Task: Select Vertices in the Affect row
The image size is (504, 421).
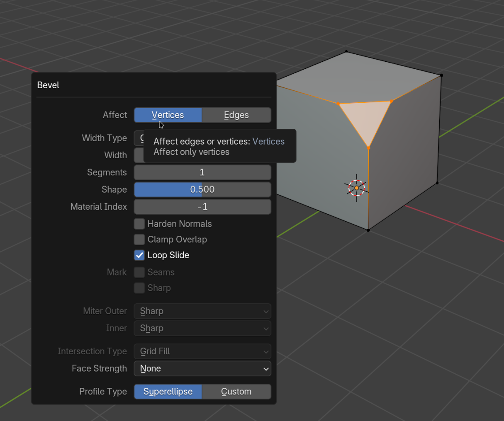Action: click(x=168, y=115)
